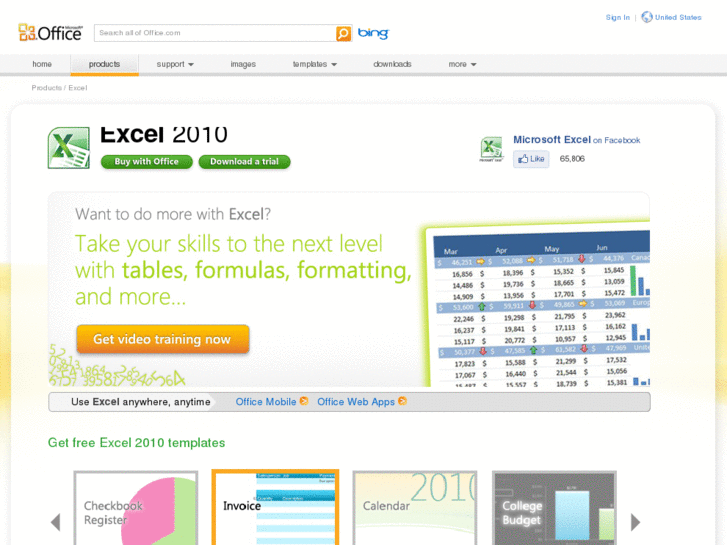727x545 pixels.
Task: Open the home tab
Action: click(x=42, y=64)
